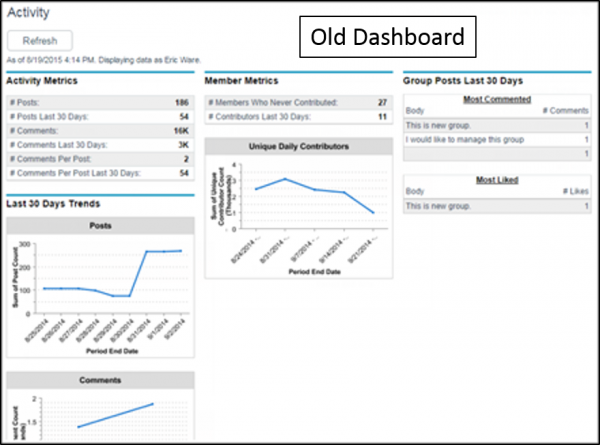Open the Most Commented report link
This screenshot has height=445, width=600.
[x=497, y=99]
